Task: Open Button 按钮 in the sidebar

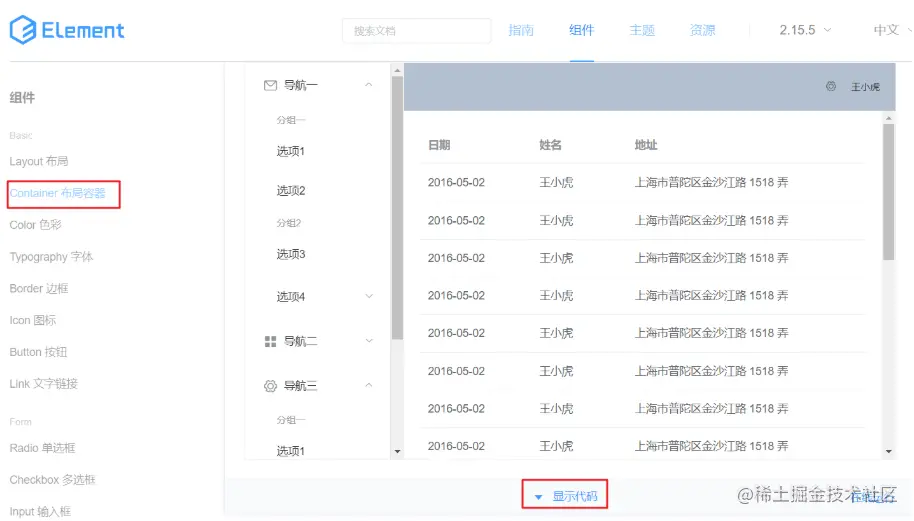Action: (38, 352)
